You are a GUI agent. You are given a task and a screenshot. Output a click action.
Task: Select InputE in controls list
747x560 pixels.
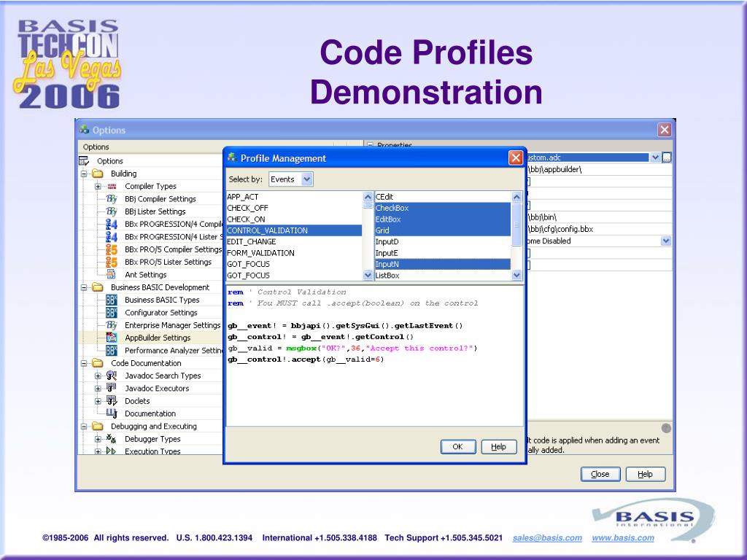(443, 253)
